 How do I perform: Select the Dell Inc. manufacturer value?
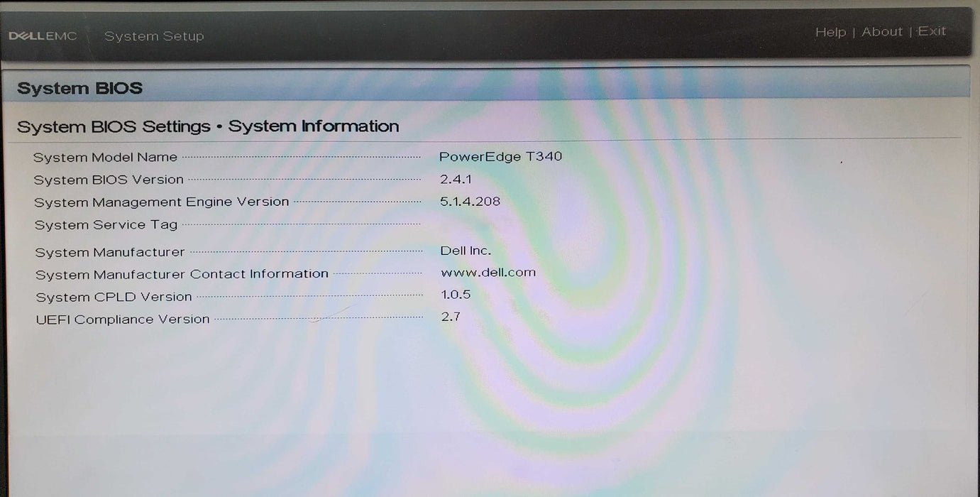466,250
